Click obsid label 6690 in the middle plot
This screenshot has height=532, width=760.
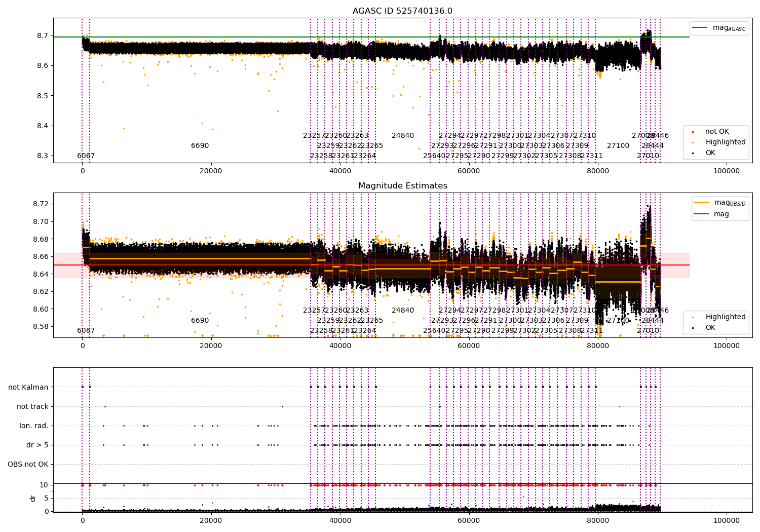200,320
